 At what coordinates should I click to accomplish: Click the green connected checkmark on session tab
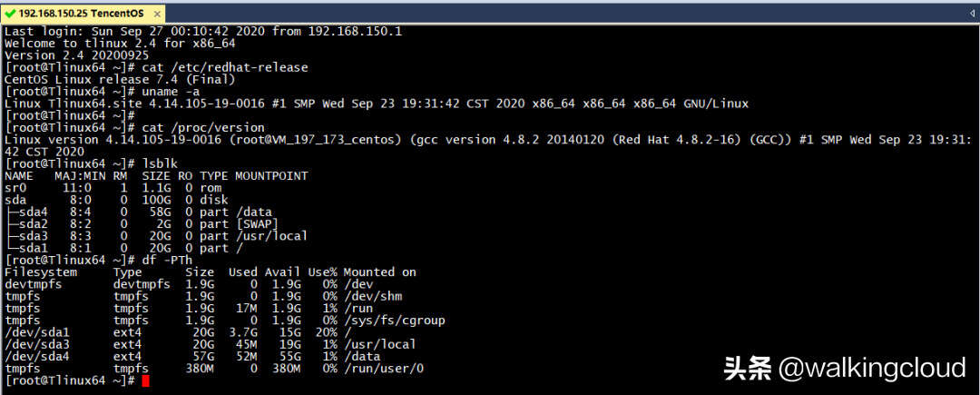9,13
